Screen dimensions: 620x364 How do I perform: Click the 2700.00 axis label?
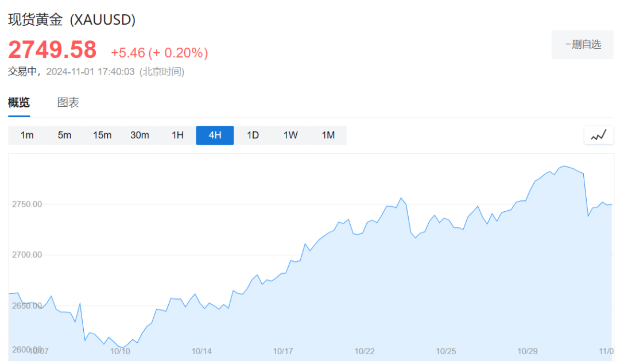coord(27,255)
